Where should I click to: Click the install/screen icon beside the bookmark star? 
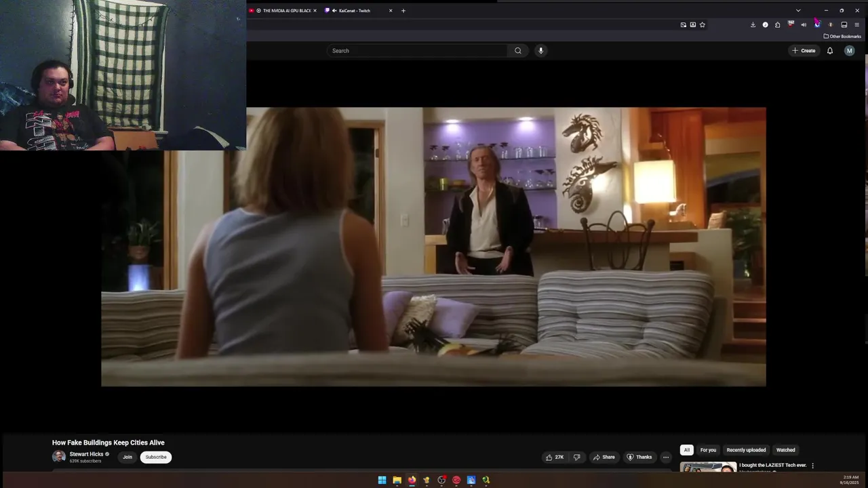point(693,25)
